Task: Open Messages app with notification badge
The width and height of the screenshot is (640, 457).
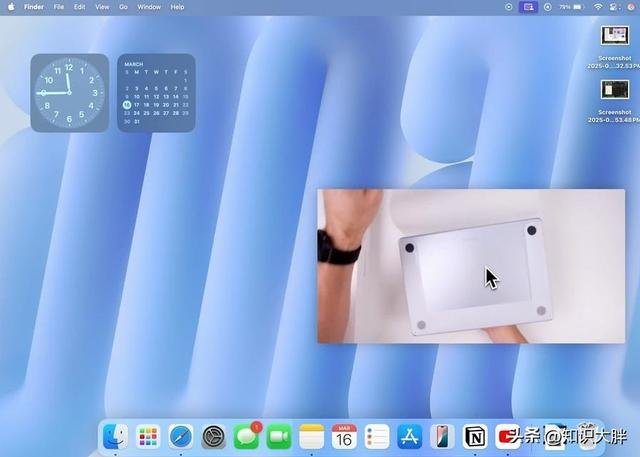Action: click(x=246, y=436)
